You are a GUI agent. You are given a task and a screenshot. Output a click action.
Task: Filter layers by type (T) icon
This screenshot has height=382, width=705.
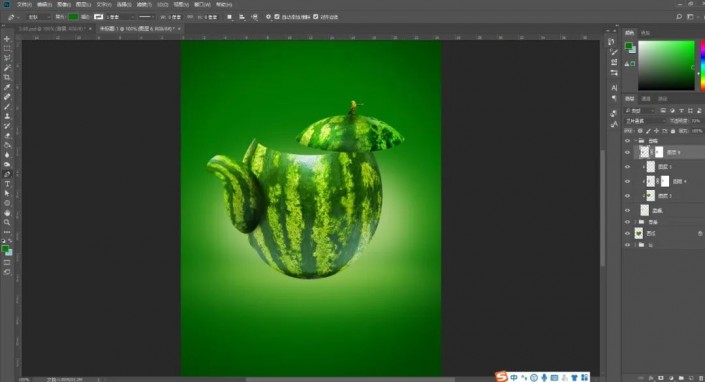(681, 111)
